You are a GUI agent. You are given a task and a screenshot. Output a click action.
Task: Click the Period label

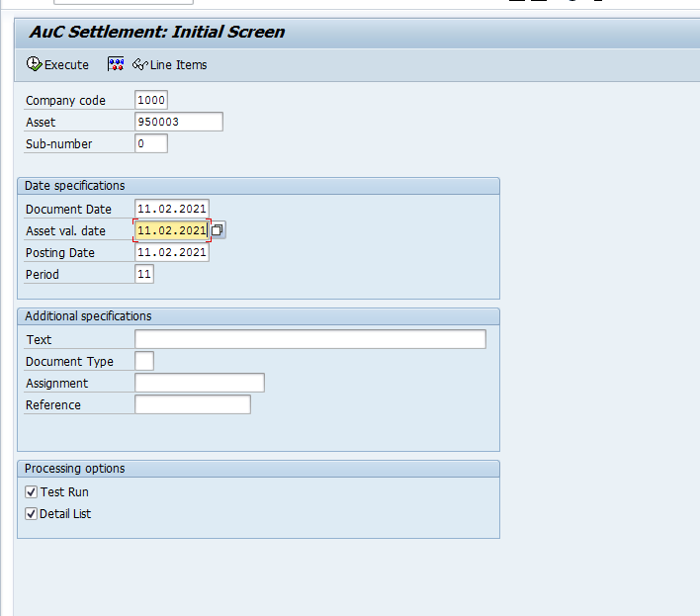(43, 275)
